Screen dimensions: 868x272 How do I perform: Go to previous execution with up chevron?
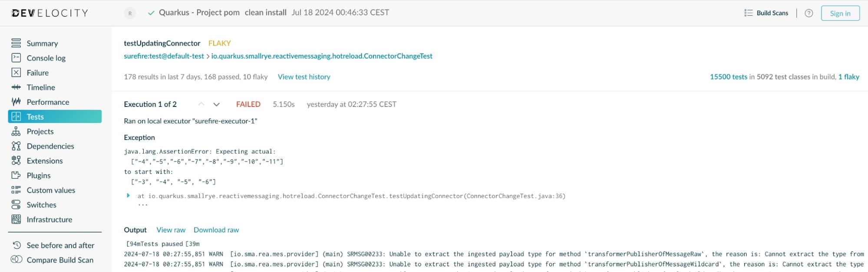pos(201,104)
